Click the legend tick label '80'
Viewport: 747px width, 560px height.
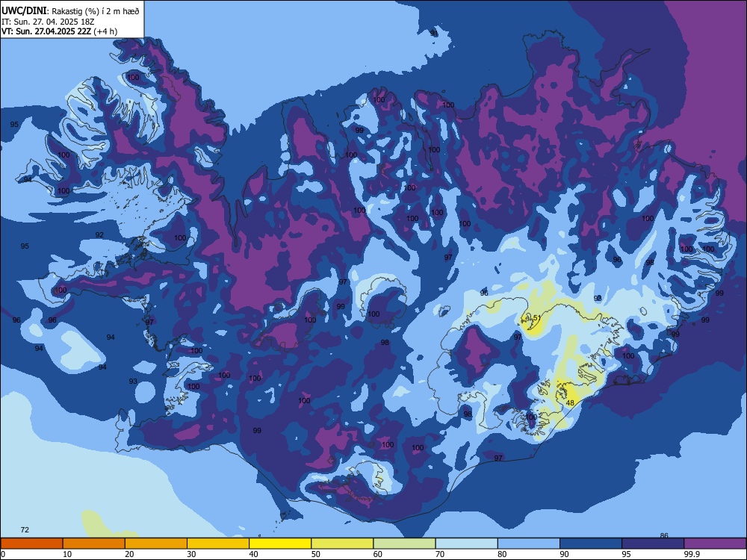click(x=502, y=554)
